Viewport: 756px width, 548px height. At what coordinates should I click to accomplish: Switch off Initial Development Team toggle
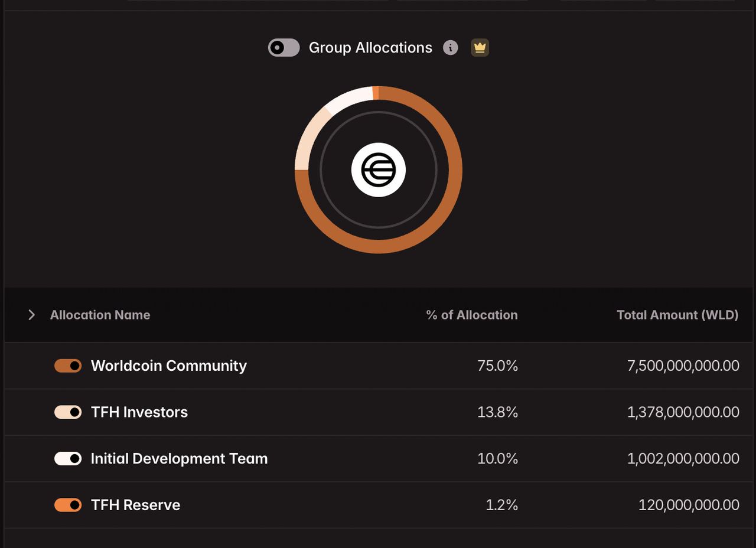coord(68,459)
